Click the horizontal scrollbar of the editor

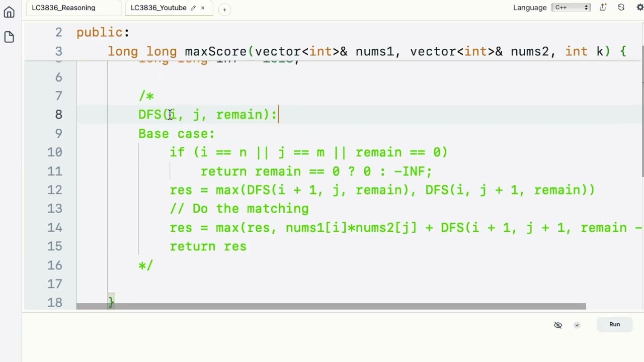coord(331,306)
